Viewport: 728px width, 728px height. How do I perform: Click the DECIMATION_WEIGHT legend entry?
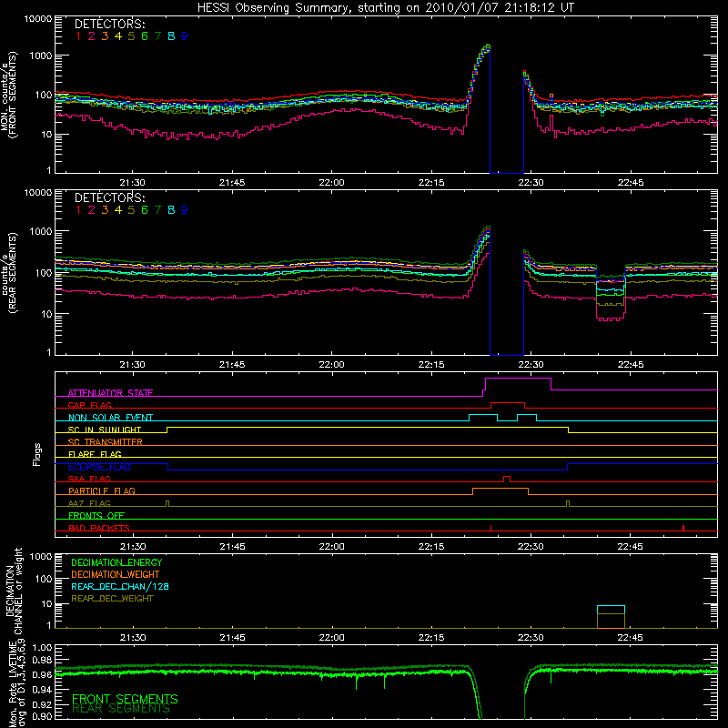[116, 574]
